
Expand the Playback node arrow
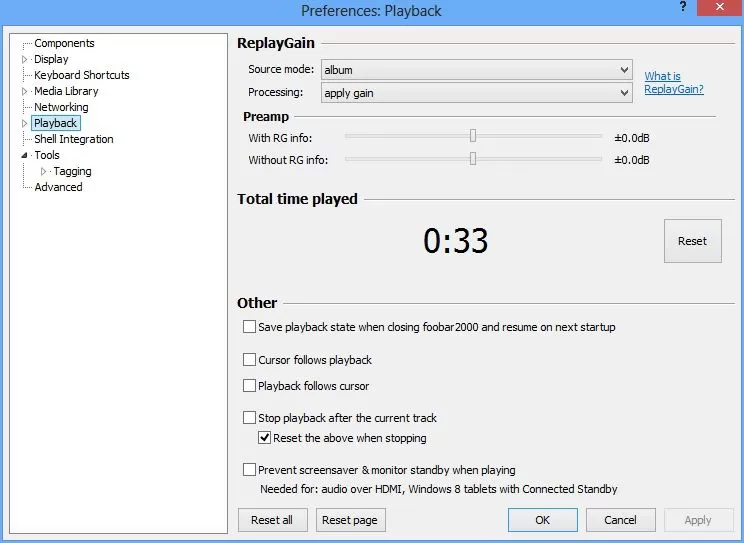[25, 123]
